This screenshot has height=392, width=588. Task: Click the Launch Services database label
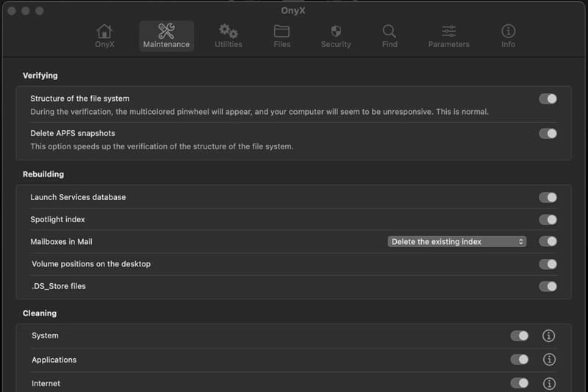78,197
